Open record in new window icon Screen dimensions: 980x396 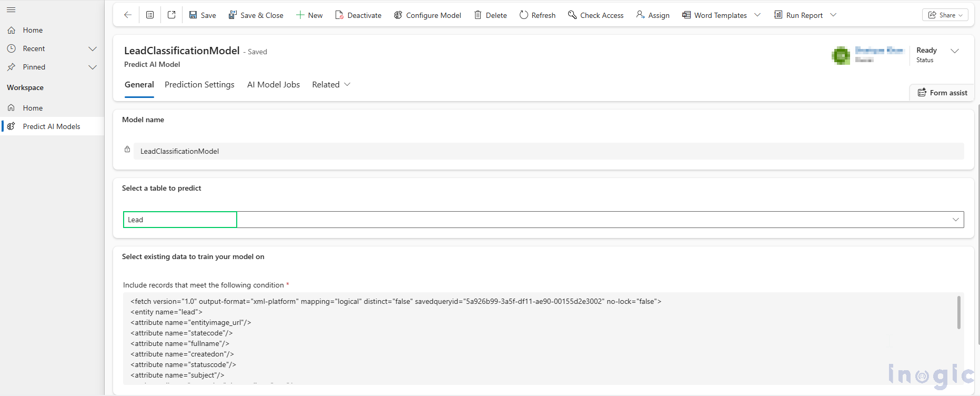[x=171, y=15]
